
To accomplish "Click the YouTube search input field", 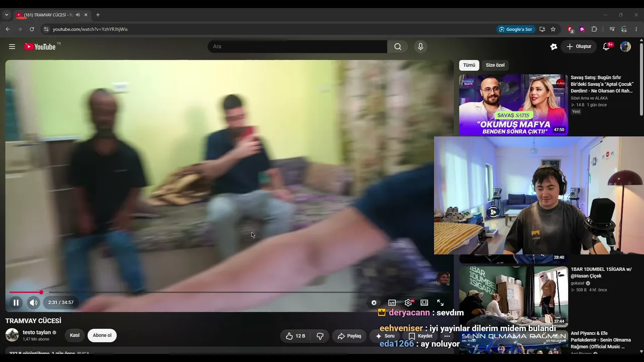I will tap(297, 47).
